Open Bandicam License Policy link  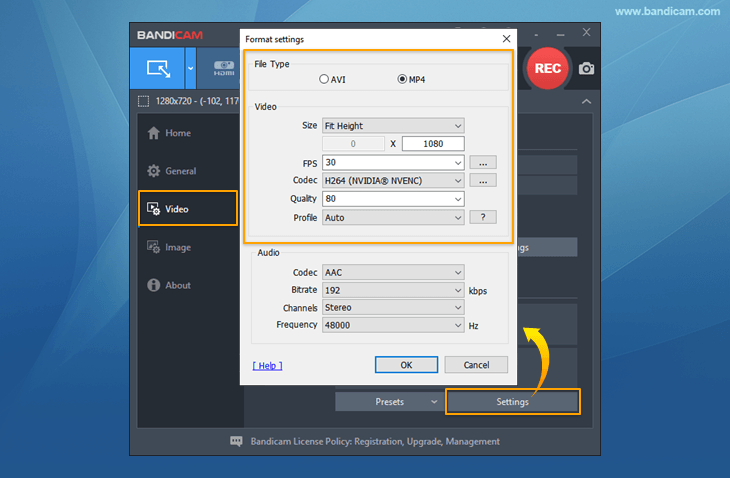tap(375, 441)
